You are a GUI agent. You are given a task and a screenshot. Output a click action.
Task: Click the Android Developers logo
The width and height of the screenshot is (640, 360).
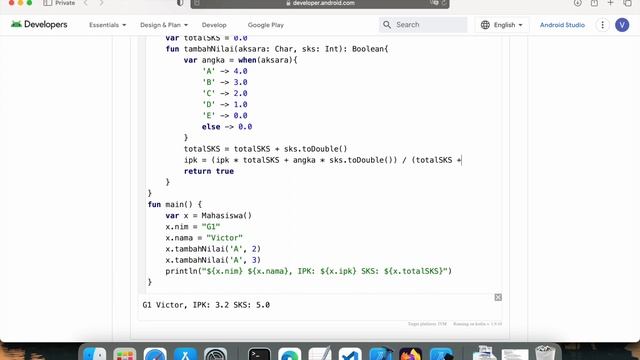coord(39,24)
